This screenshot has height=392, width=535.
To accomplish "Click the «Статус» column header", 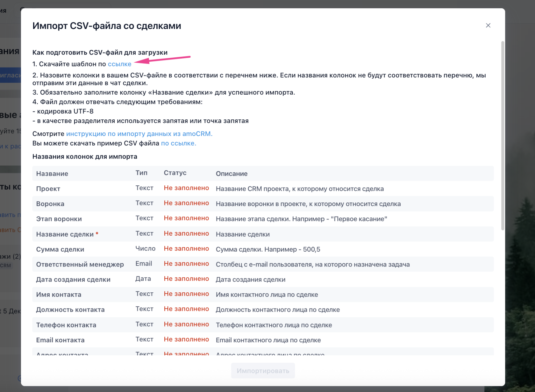I will (x=175, y=173).
